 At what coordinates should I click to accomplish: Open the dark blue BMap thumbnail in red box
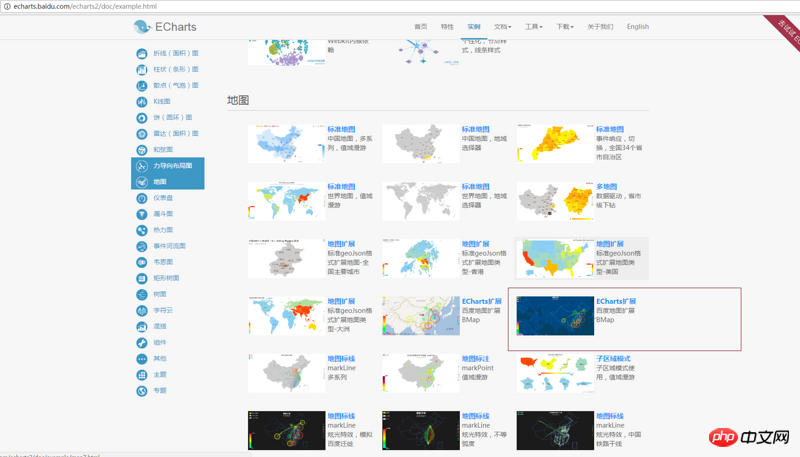point(555,316)
